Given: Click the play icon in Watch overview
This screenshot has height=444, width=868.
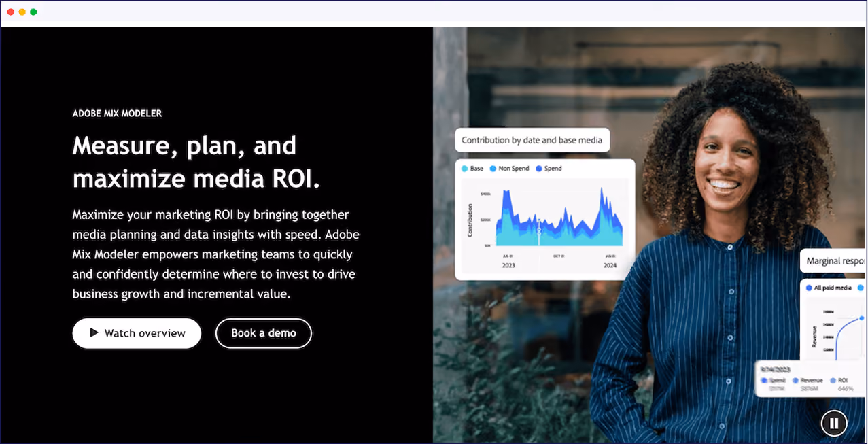Looking at the screenshot, I should coord(94,332).
